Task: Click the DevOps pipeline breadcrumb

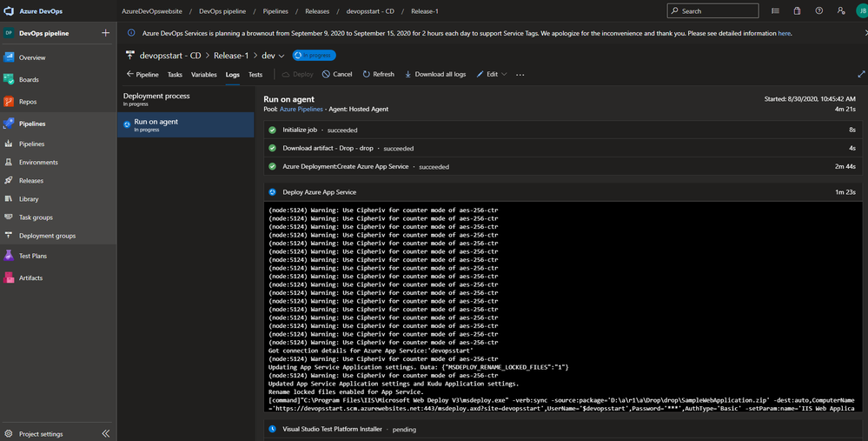Action: (222, 11)
